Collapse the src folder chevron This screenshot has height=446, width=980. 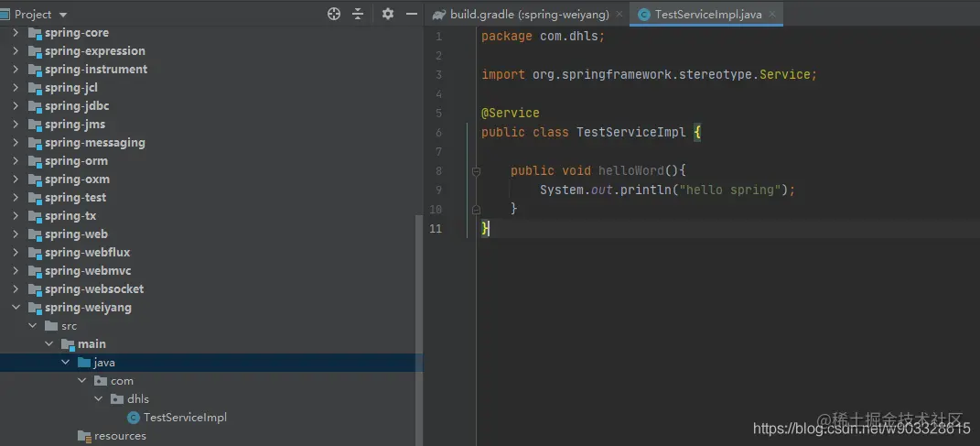tap(33, 326)
